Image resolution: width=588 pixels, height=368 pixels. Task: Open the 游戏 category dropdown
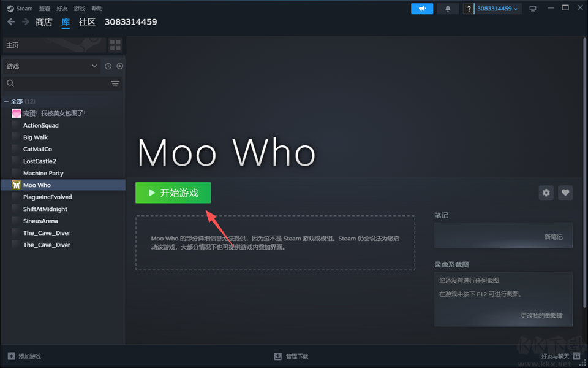pyautogui.click(x=51, y=66)
